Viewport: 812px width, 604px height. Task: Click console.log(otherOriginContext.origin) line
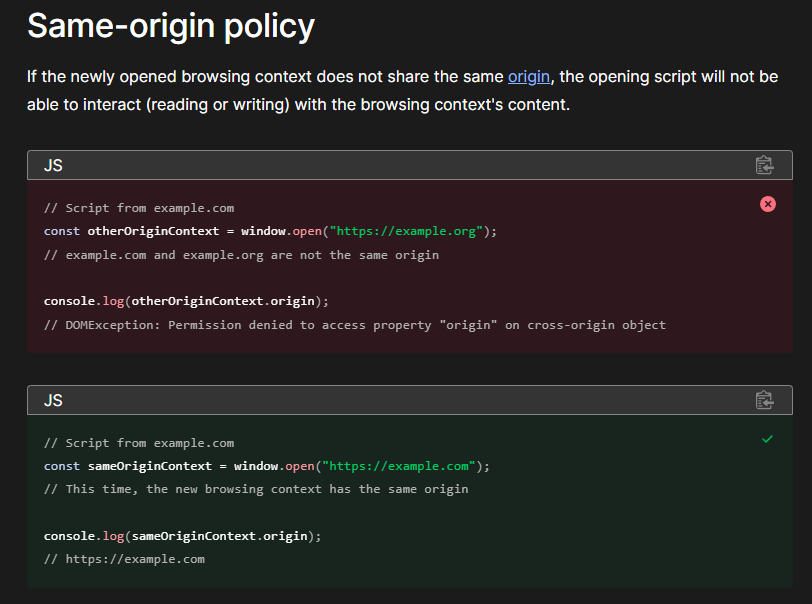186,301
